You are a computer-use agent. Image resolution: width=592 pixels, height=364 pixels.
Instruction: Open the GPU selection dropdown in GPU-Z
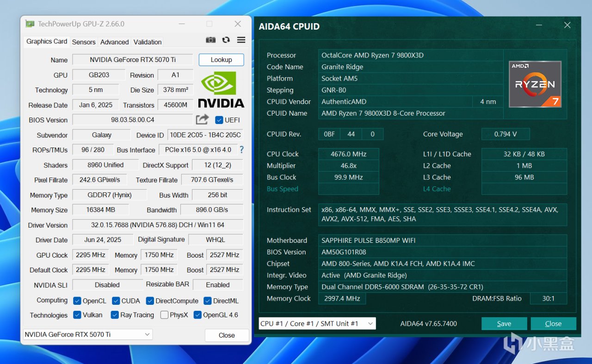88,334
